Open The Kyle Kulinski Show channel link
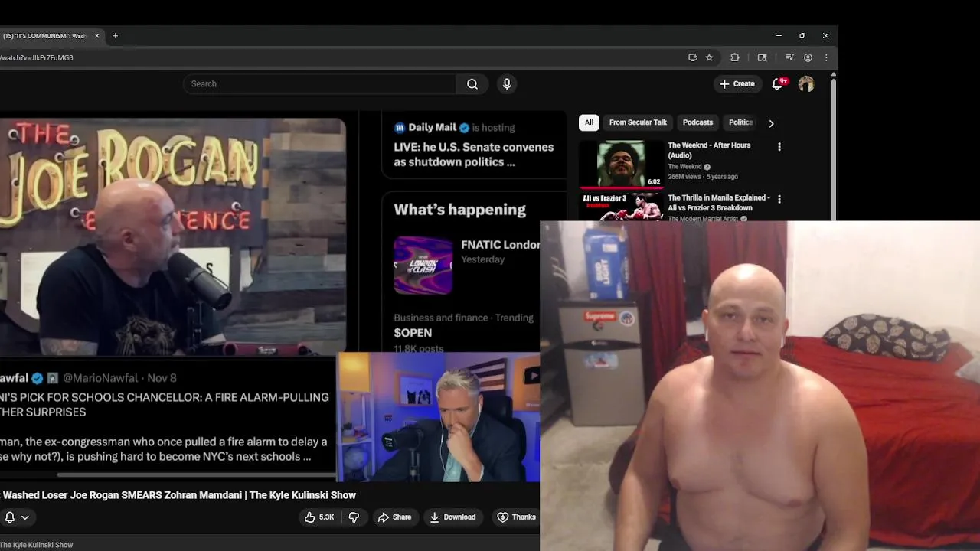980x551 pixels. (x=37, y=545)
